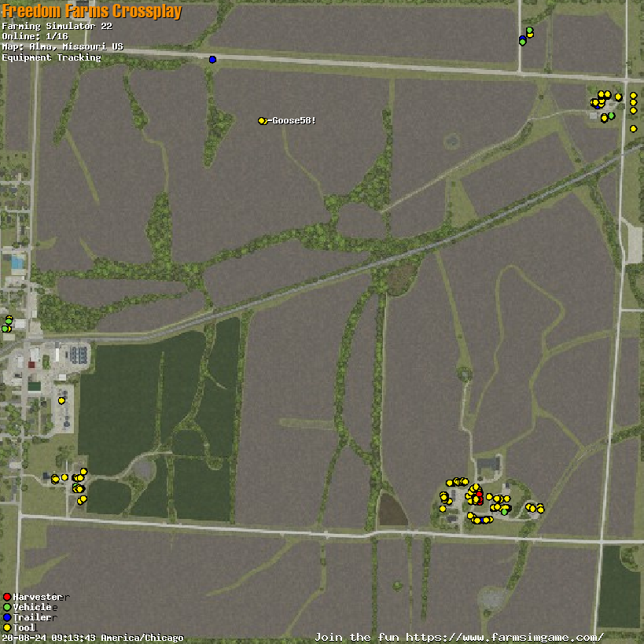Click the Map: Alma, Missouri US text
This screenshot has height=644, width=644.
coord(62,46)
